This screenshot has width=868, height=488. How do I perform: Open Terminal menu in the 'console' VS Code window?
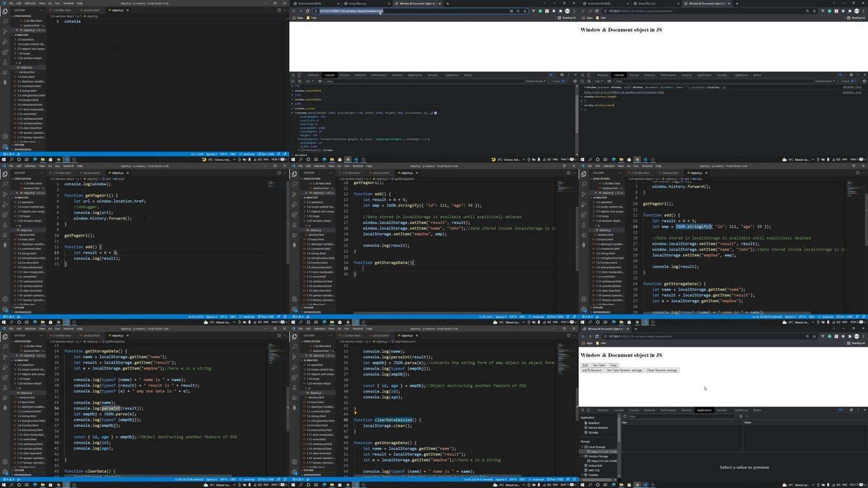(x=68, y=3)
